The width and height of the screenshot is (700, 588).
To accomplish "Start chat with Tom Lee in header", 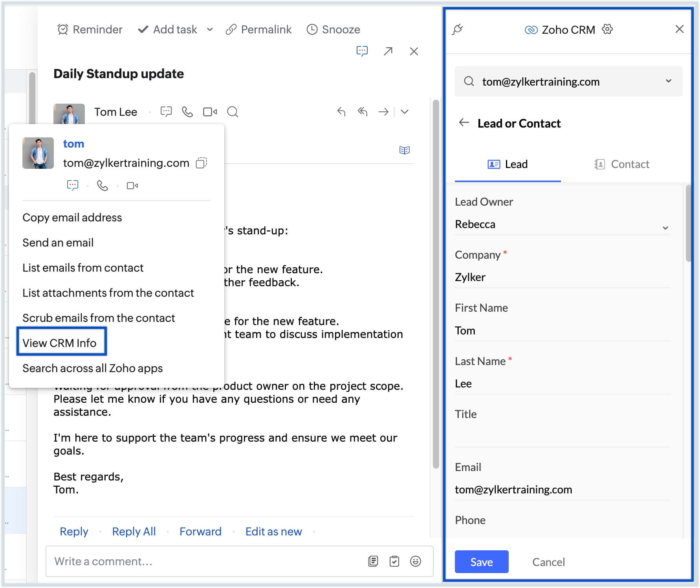I will click(x=166, y=112).
